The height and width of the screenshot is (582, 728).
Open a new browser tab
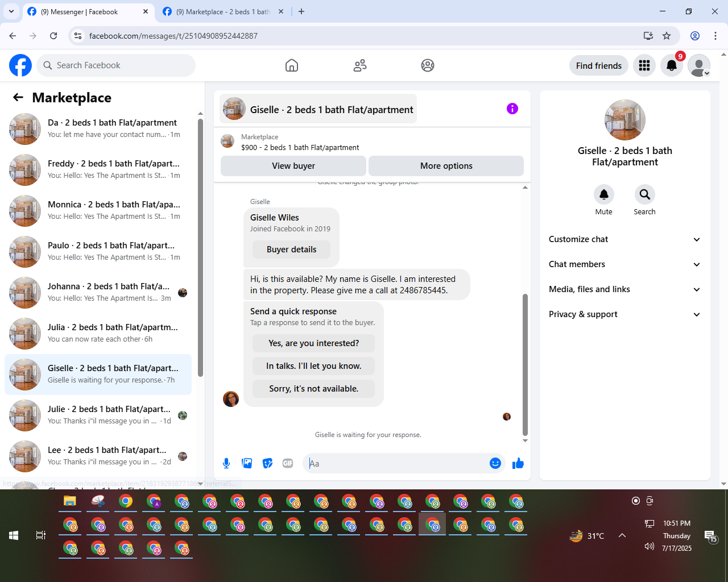(301, 11)
